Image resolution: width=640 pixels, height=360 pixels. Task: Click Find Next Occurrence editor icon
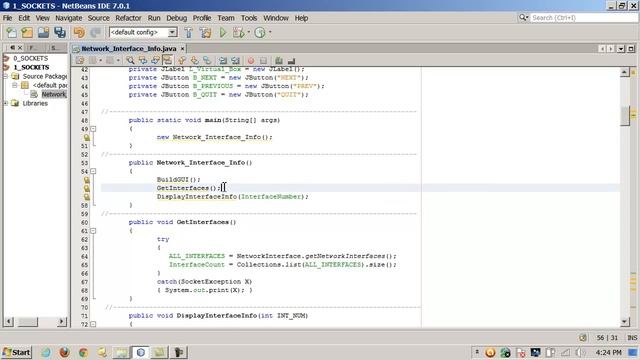tap(155, 60)
